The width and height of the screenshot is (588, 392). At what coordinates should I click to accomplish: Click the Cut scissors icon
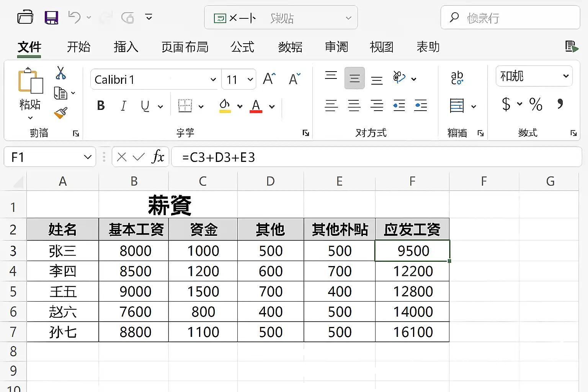pos(60,73)
